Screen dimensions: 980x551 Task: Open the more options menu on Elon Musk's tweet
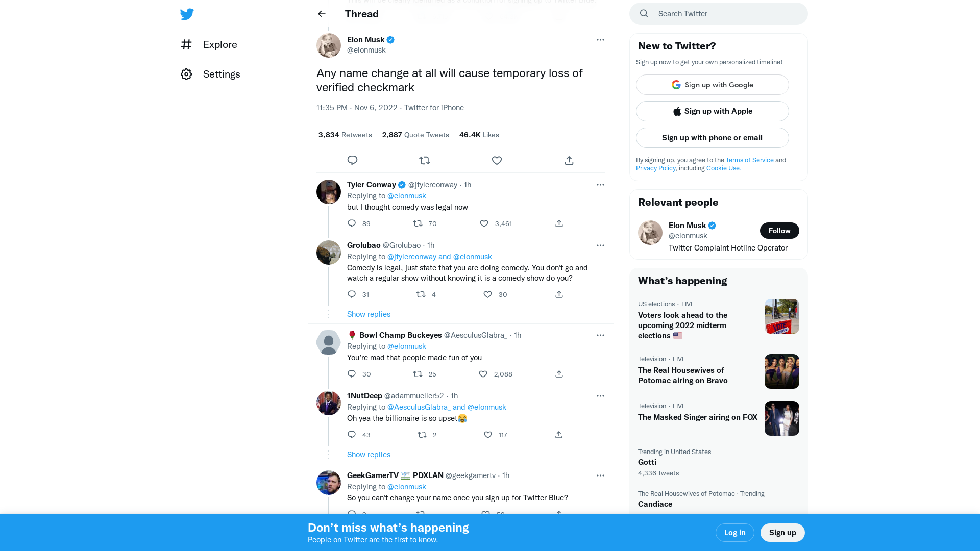coord(600,40)
